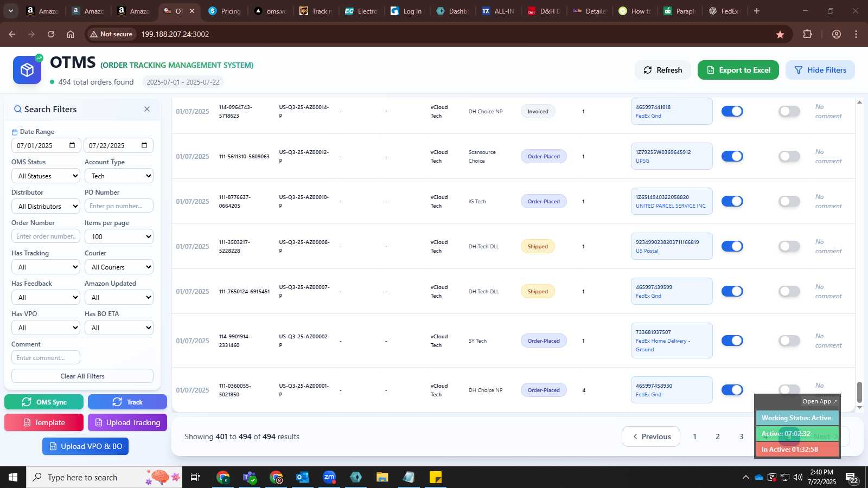Click the OMS Sync button
The image size is (868, 488).
click(44, 402)
